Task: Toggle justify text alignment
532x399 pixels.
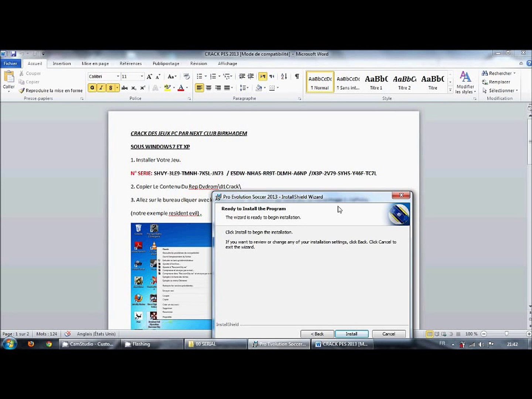Action: (227, 88)
